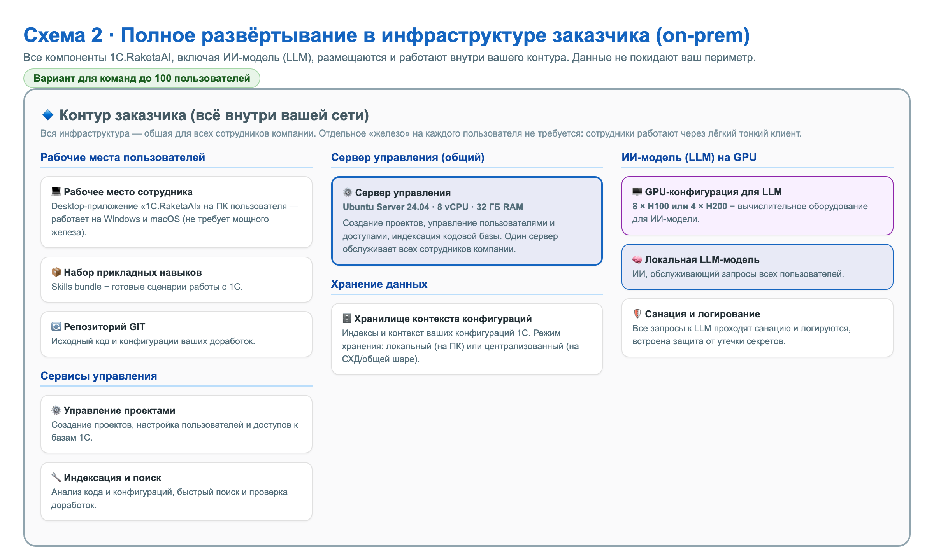
Task: Select the Репозиторий GIT card title
Action: coord(104,327)
